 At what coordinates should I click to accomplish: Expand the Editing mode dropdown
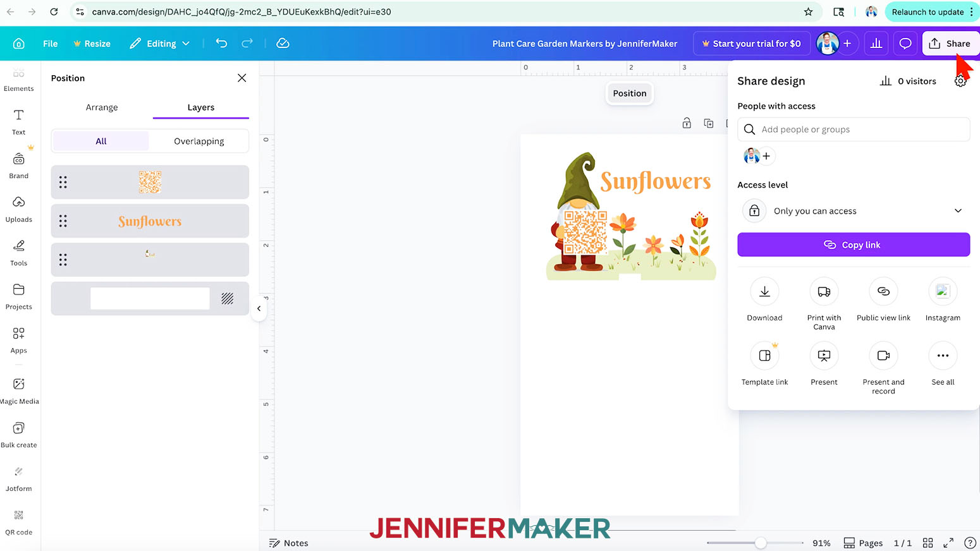pos(160,44)
